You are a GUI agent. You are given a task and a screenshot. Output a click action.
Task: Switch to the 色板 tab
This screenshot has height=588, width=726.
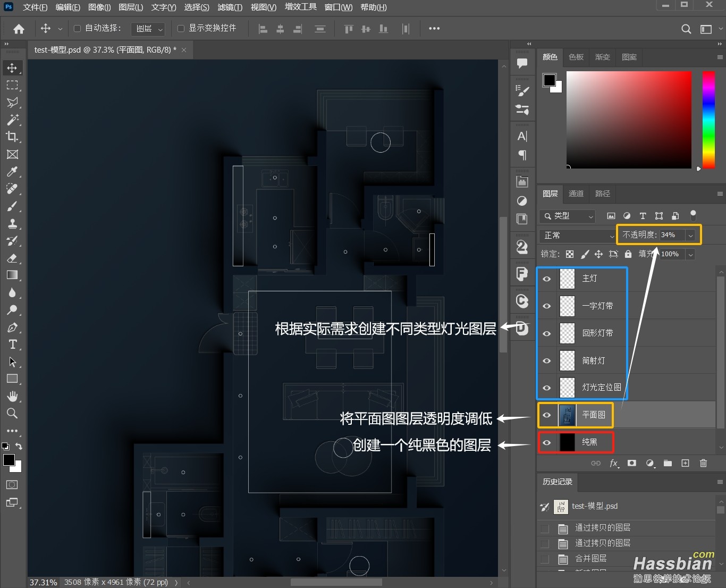pyautogui.click(x=576, y=57)
